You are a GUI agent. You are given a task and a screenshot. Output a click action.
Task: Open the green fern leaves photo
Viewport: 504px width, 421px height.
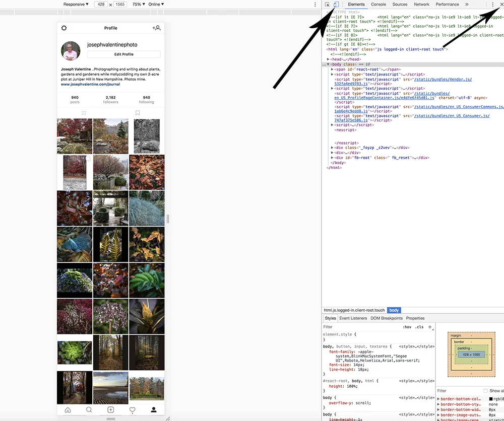pos(147,280)
